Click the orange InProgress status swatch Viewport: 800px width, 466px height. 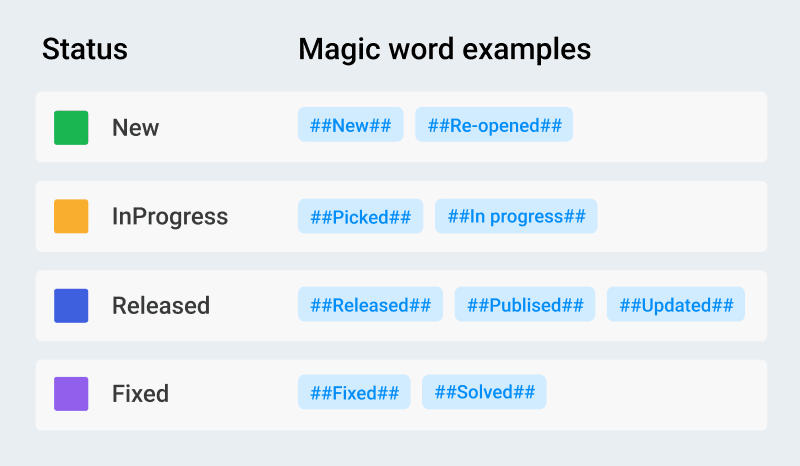[x=71, y=216]
